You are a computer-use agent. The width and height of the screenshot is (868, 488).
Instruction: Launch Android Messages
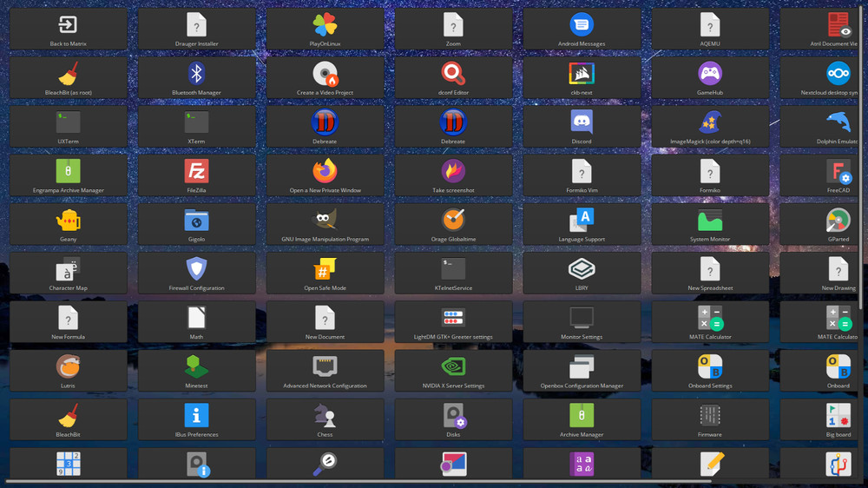[x=582, y=29]
